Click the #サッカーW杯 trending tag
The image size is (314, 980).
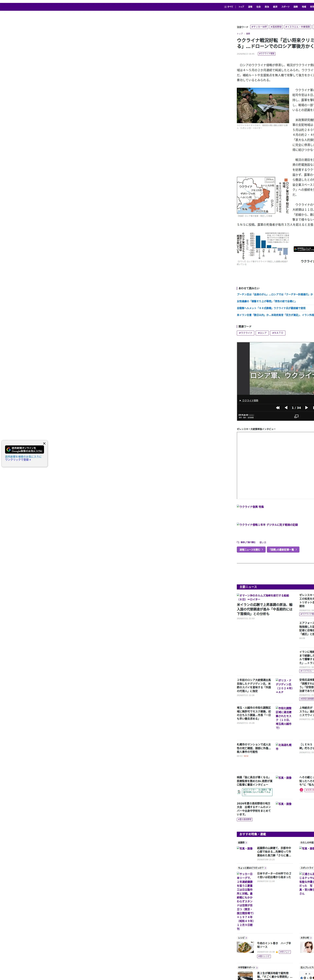[x=259, y=27]
